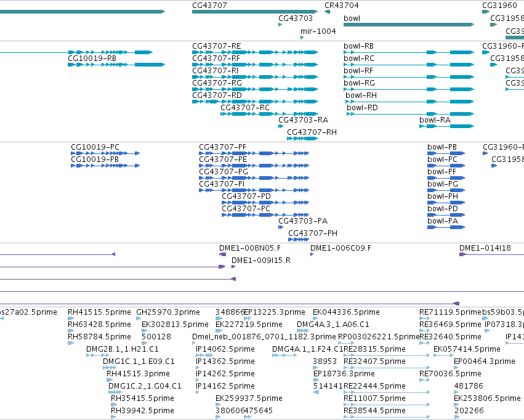Click the RH63428.5prime EST label
Image resolution: width=524 pixels, height=420 pixels.
coord(99,325)
